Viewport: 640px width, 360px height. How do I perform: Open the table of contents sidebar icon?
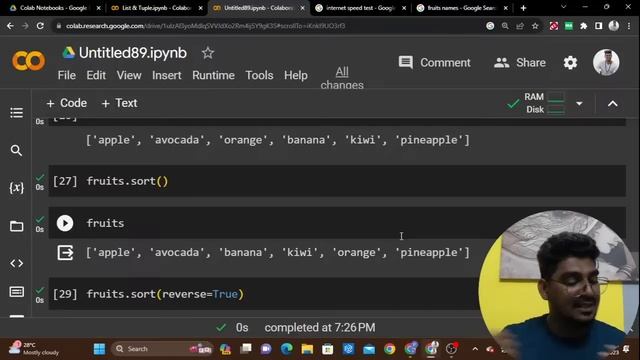pyautogui.click(x=16, y=113)
